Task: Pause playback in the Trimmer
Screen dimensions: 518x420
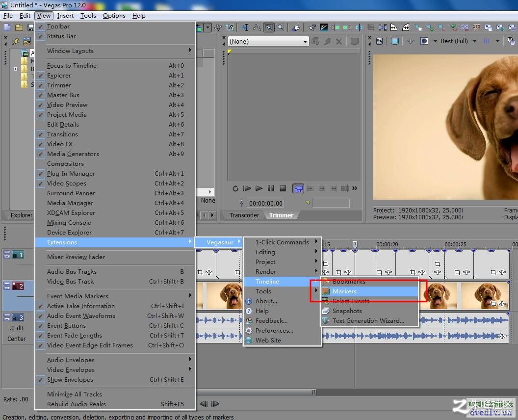Action: [x=271, y=188]
